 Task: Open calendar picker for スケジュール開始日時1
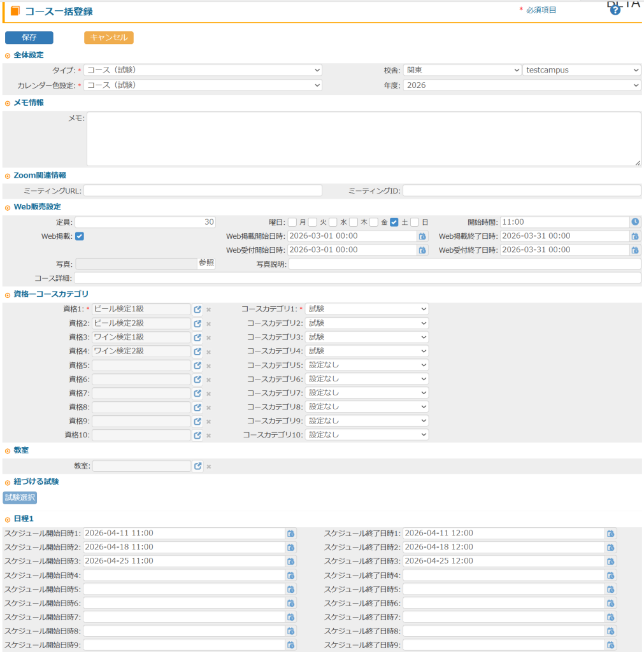[290, 534]
